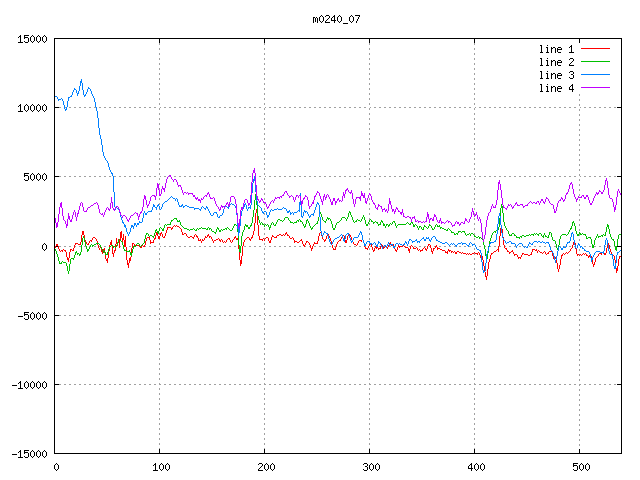Click the 10000 y-axis tick label
The image size is (640, 480).
click(x=32, y=108)
